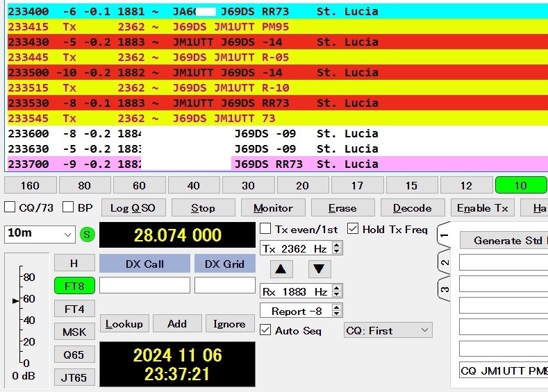Click the Log QSO button
Viewport: 548px width, 392px height.
pos(133,208)
